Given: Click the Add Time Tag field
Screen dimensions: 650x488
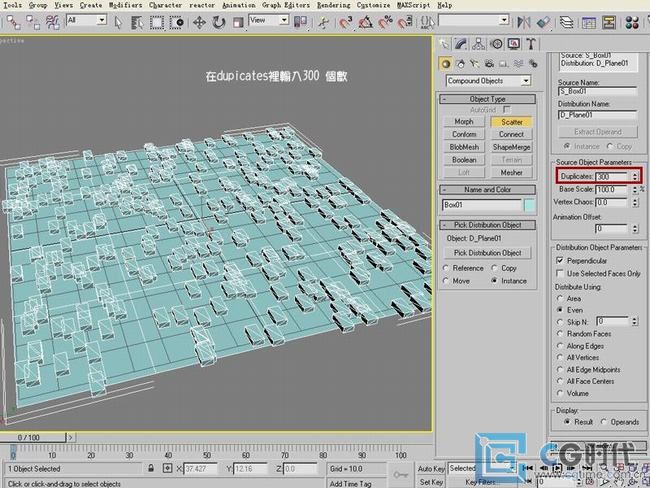Looking at the screenshot, I should click(x=350, y=483).
